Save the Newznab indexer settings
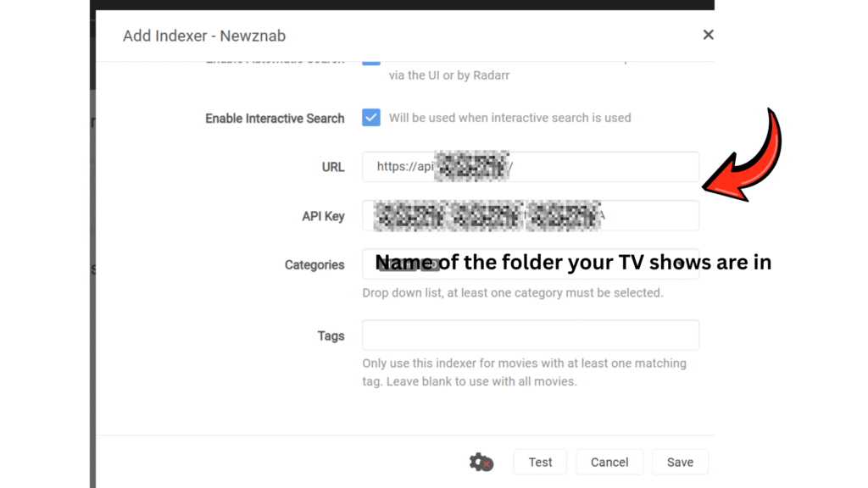868x488 pixels. 680,462
